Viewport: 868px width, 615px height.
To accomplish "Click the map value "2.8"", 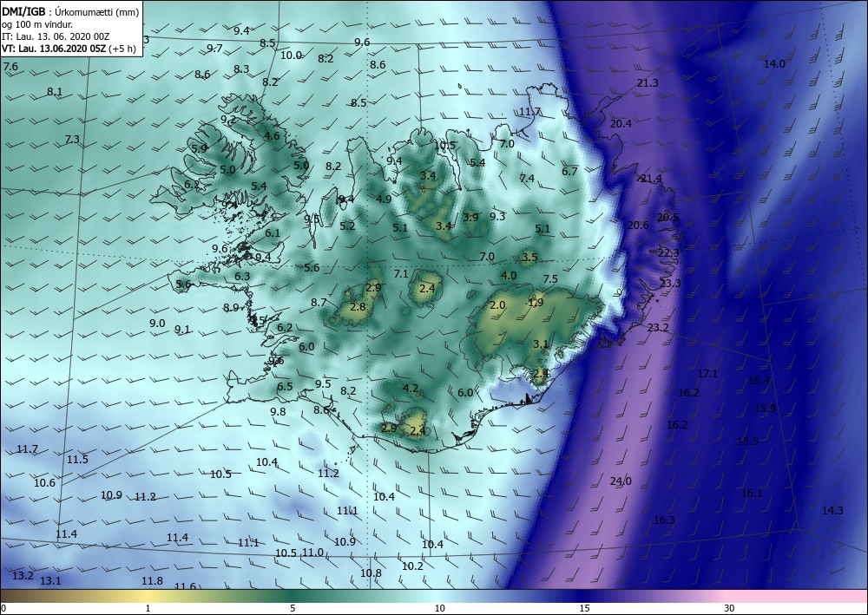I will 358,306.
